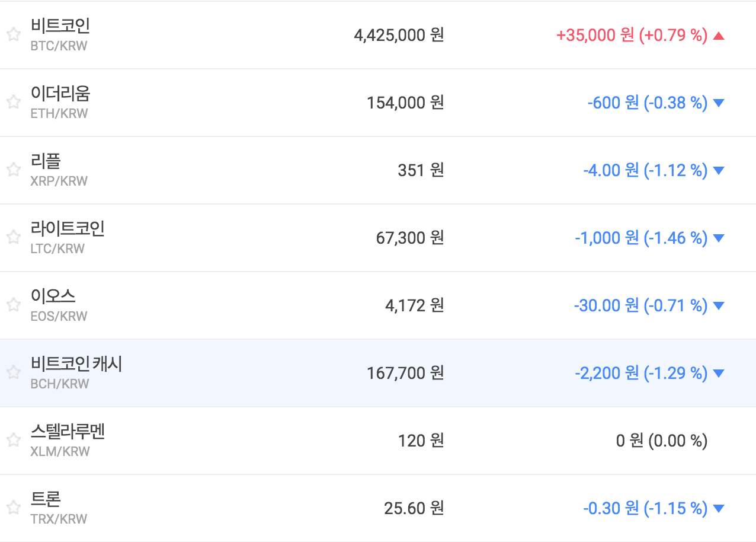The image size is (756, 542).
Task: Star the Bitcoin Cash BCH row
Action: [x=14, y=372]
